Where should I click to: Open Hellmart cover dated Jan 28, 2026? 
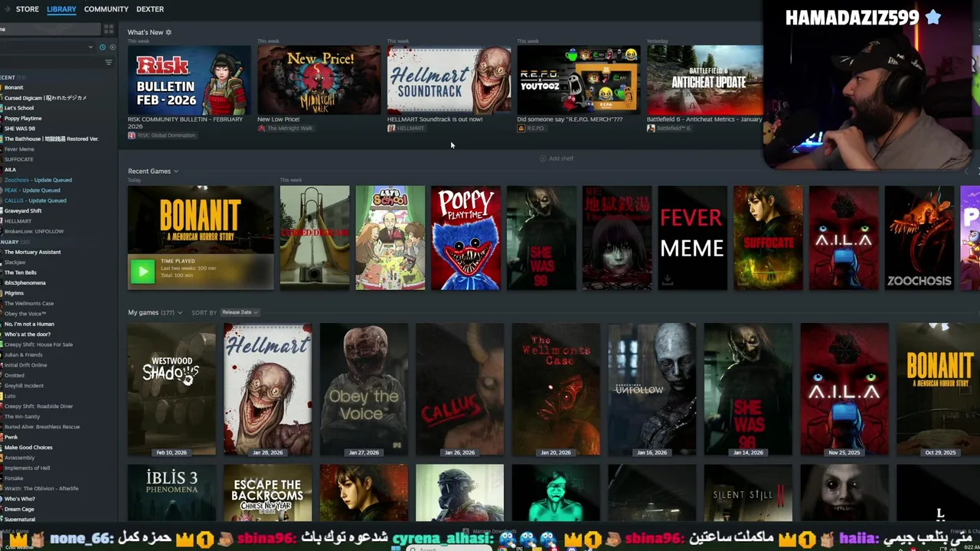268,390
